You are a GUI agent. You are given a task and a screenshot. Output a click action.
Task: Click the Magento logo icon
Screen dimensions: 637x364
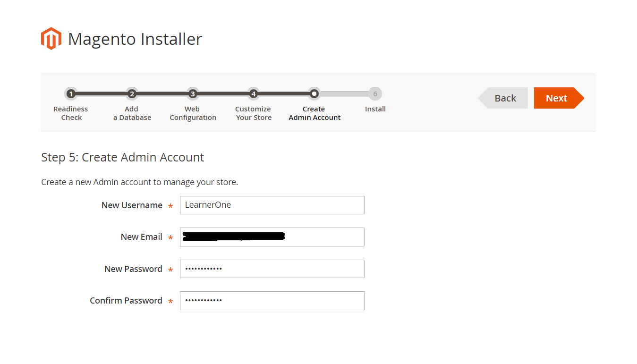tap(51, 39)
